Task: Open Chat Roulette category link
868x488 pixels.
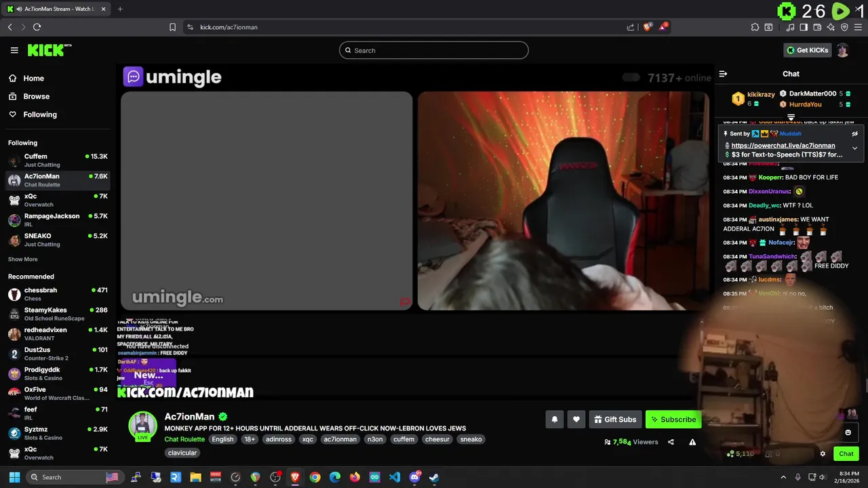Action: (x=184, y=439)
